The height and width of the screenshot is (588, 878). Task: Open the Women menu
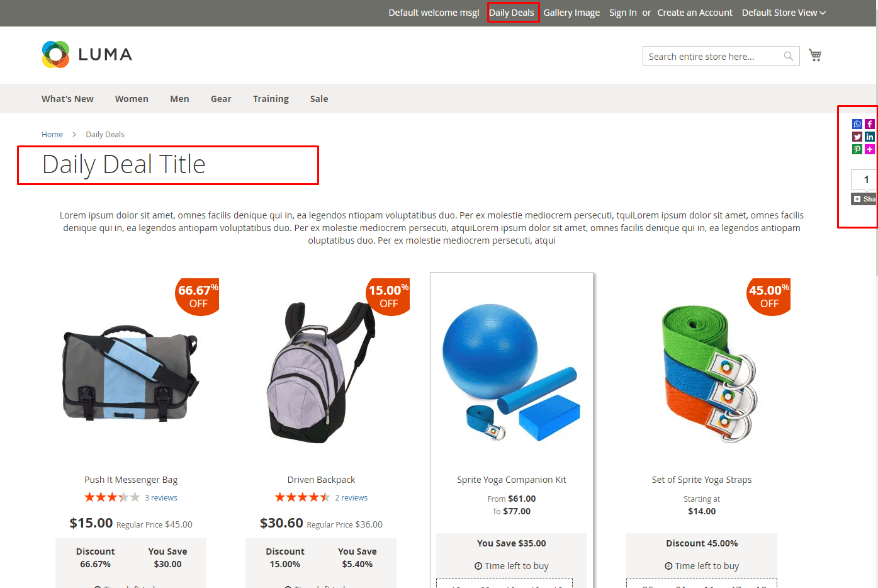click(x=132, y=99)
